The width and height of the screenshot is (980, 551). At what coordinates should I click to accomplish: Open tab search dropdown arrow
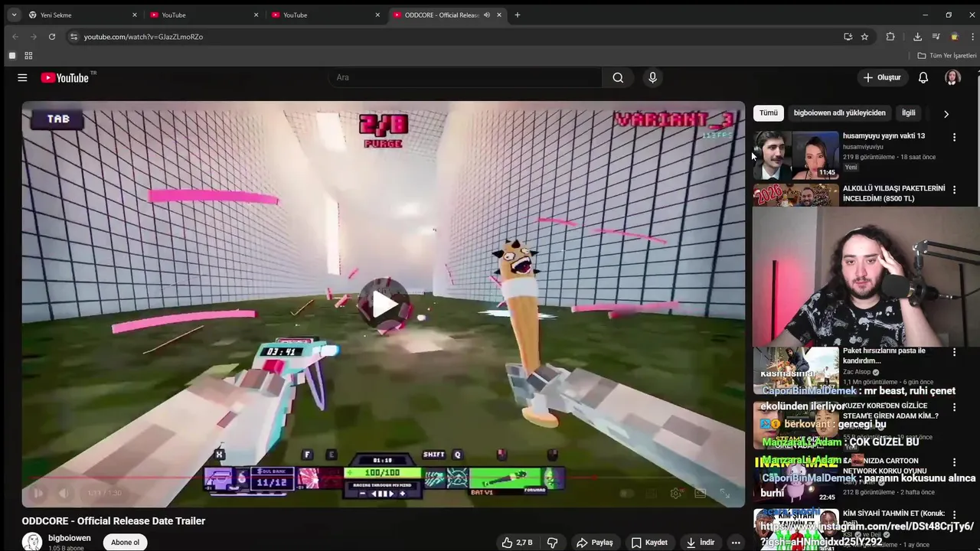(x=14, y=15)
